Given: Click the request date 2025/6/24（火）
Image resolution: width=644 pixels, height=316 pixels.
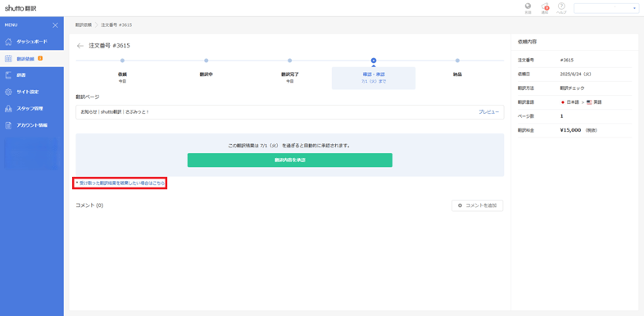Looking at the screenshot, I should click(x=575, y=74).
